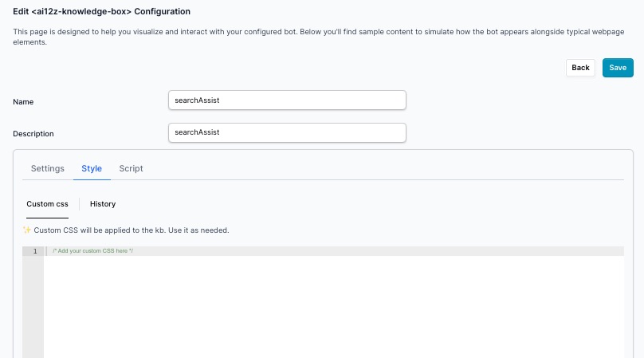Screen dimensions: 644x358
Task: Focus the Name input field
Action: pos(287,100)
